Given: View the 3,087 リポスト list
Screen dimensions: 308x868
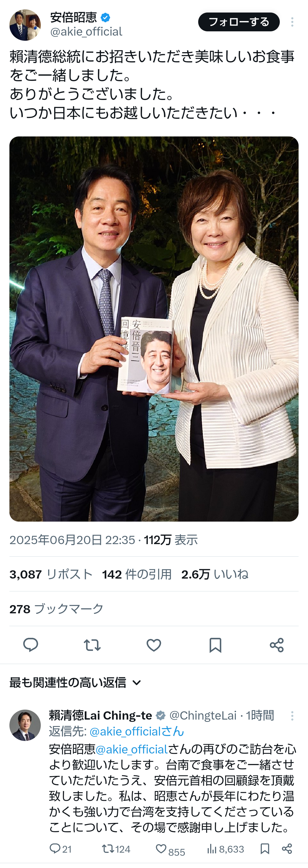Looking at the screenshot, I should pos(51,574).
